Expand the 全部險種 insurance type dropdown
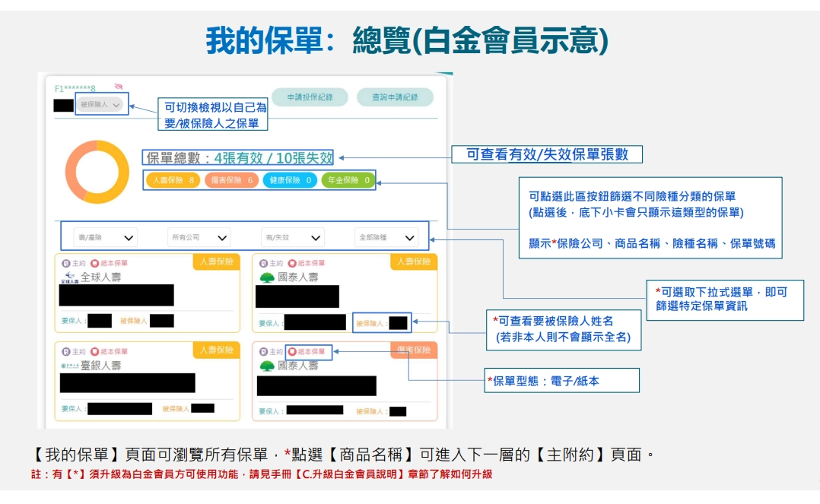 coord(386,237)
